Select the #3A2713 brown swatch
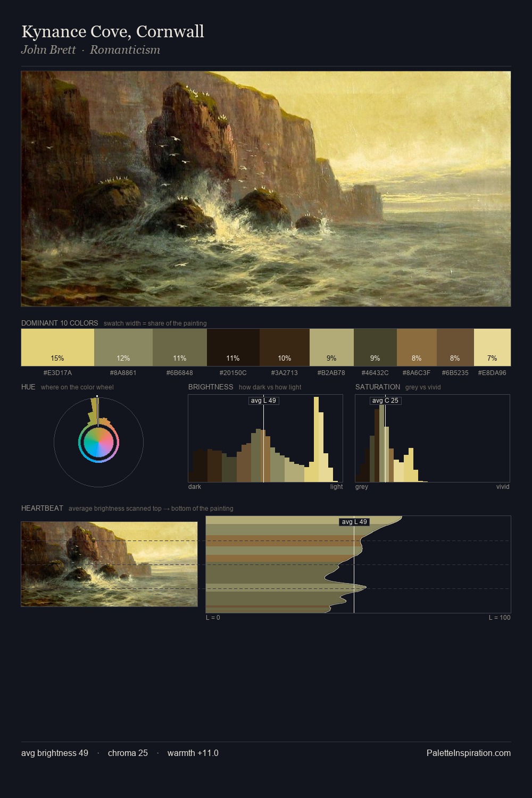This screenshot has width=532, height=798. (x=285, y=347)
